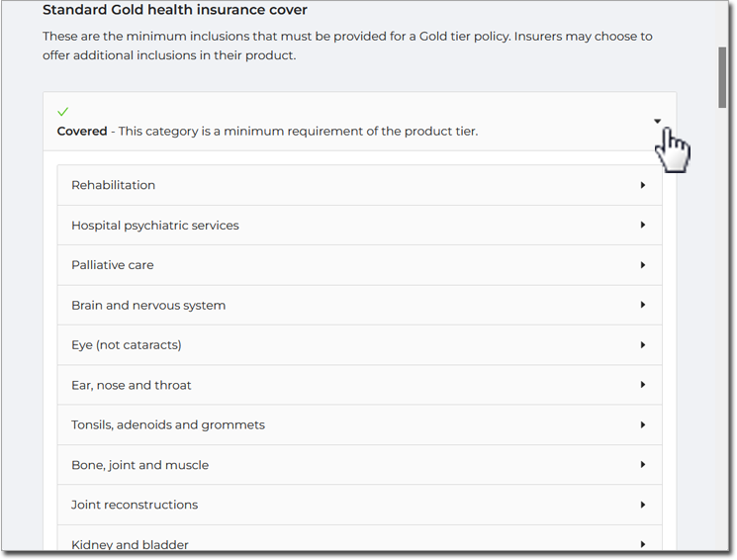Click the Brain and nervous system arrow
Image resolution: width=737 pixels, height=560 pixels.
pos(642,305)
